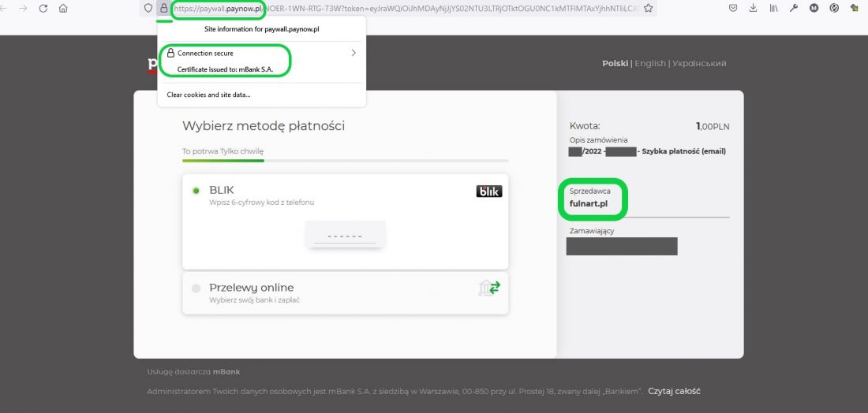This screenshot has width=868, height=413.
Task: Switch language to Український
Action: tap(699, 64)
